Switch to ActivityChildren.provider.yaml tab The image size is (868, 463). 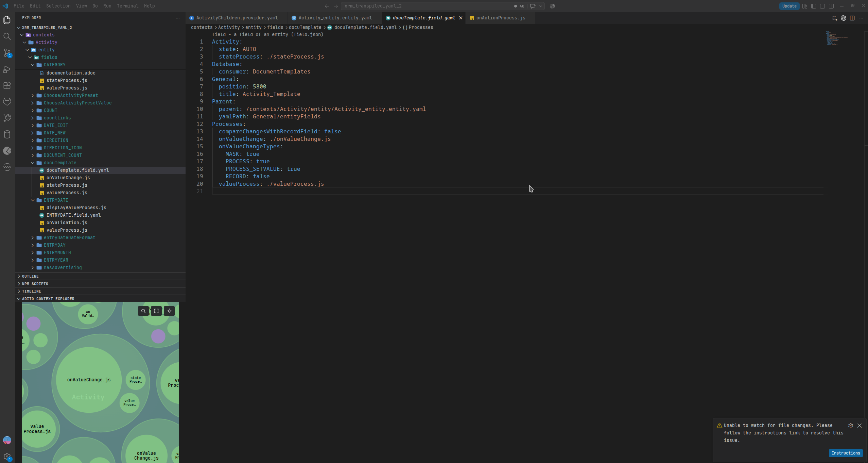point(237,18)
